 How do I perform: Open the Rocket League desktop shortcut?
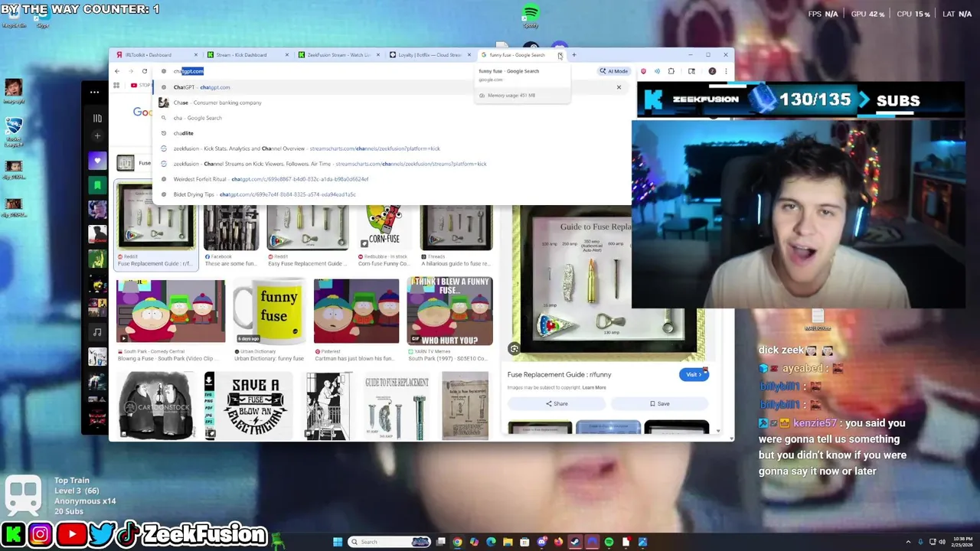pos(13,129)
